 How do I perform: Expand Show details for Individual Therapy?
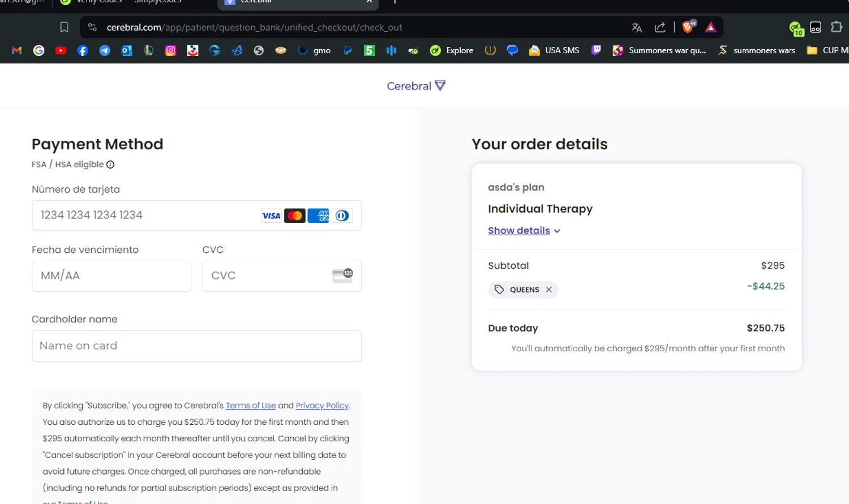click(x=524, y=231)
